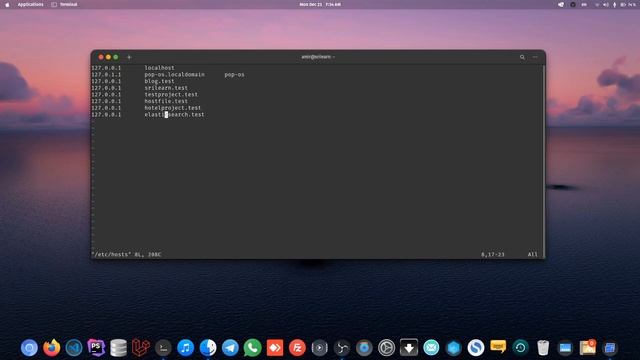Click the cloud-shaped icon in system tray
Viewport: 640px width, 360px height.
point(561,4)
